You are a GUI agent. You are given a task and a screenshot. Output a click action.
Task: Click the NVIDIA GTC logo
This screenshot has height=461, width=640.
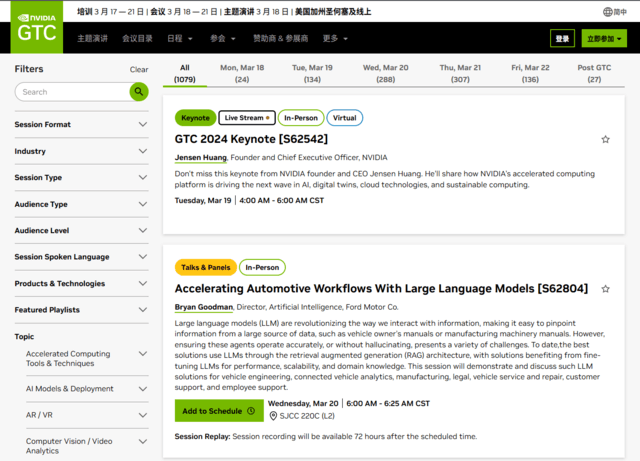37,30
